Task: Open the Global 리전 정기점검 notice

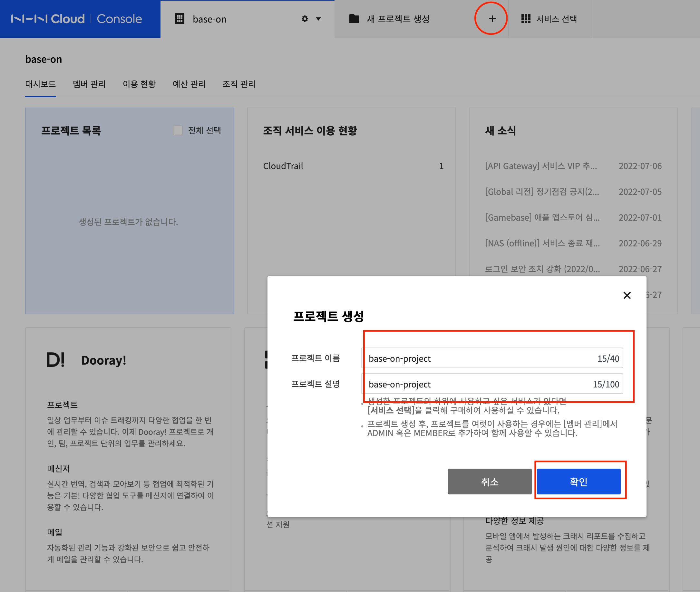Action: coord(541,192)
